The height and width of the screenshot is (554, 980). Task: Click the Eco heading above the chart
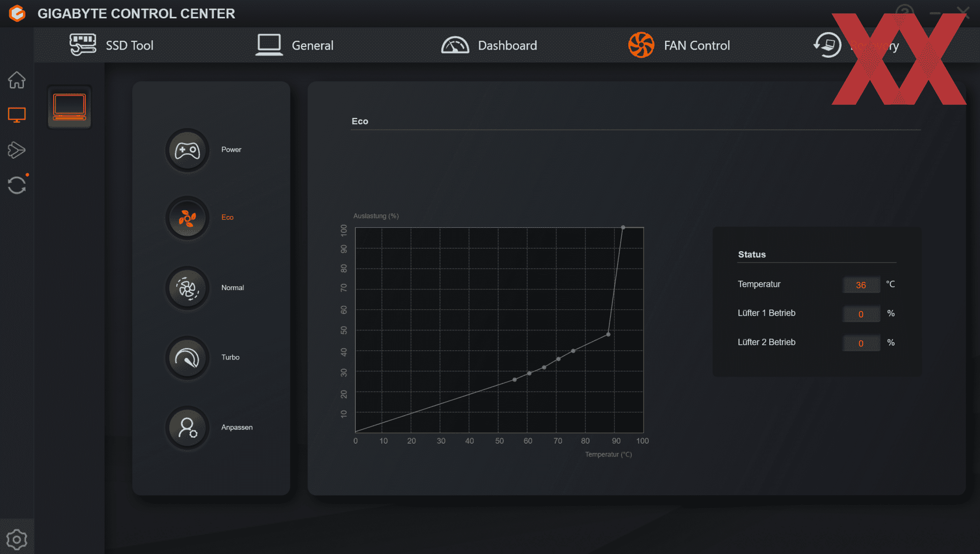tap(360, 122)
